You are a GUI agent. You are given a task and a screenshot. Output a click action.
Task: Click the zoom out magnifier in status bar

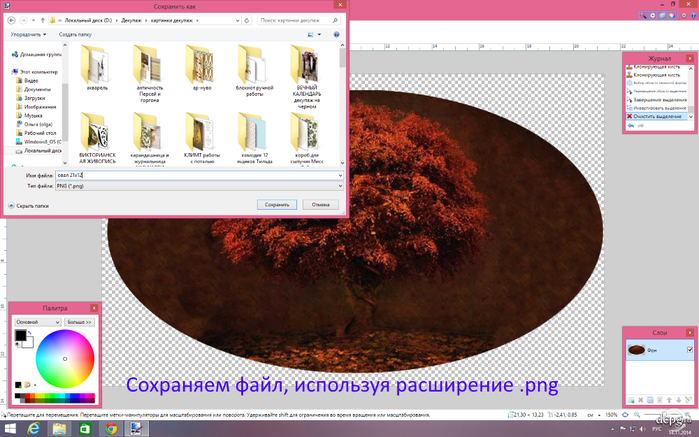[x=637, y=415]
